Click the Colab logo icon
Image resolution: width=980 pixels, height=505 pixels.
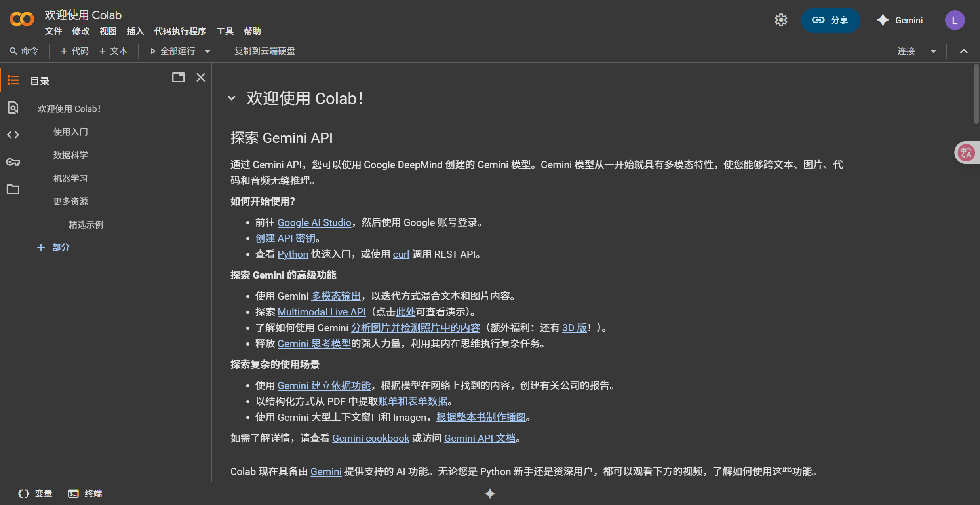[22, 19]
